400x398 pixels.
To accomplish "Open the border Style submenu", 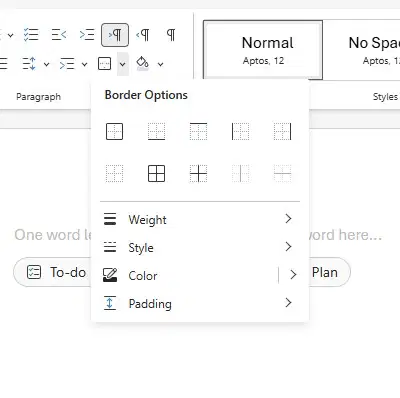I will coord(200,247).
